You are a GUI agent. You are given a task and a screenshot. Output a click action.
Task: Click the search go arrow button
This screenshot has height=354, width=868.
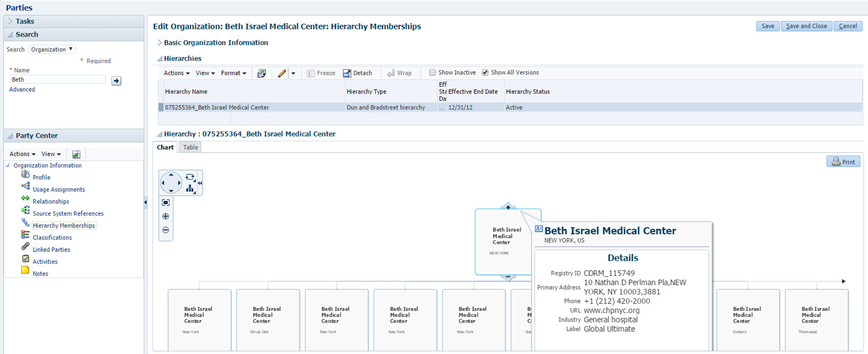click(116, 81)
